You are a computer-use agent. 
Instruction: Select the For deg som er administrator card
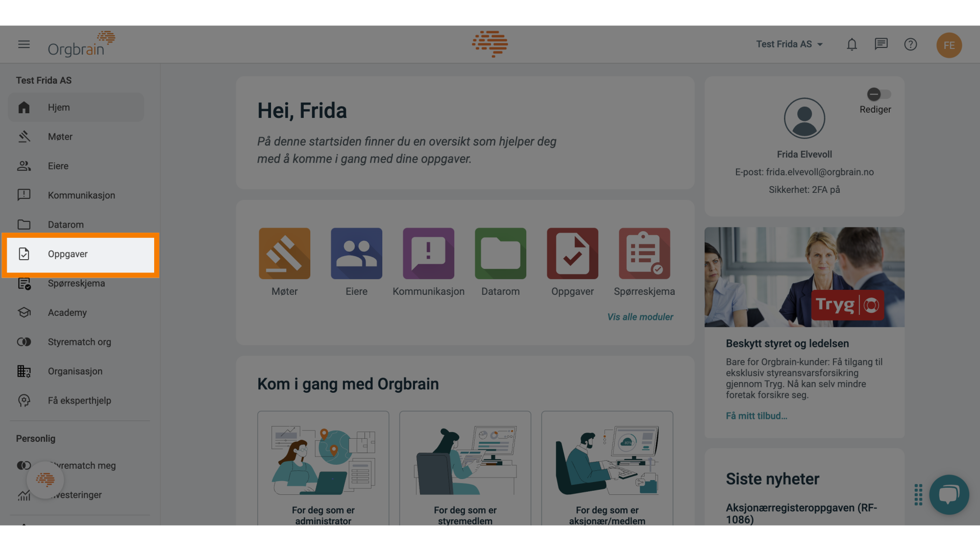point(323,468)
